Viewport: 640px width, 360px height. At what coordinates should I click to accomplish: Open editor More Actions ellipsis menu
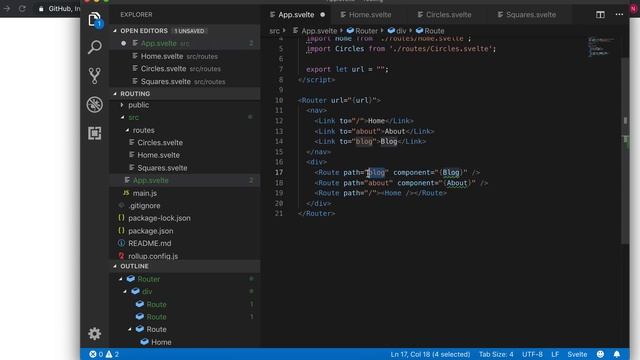pyautogui.click(x=619, y=14)
